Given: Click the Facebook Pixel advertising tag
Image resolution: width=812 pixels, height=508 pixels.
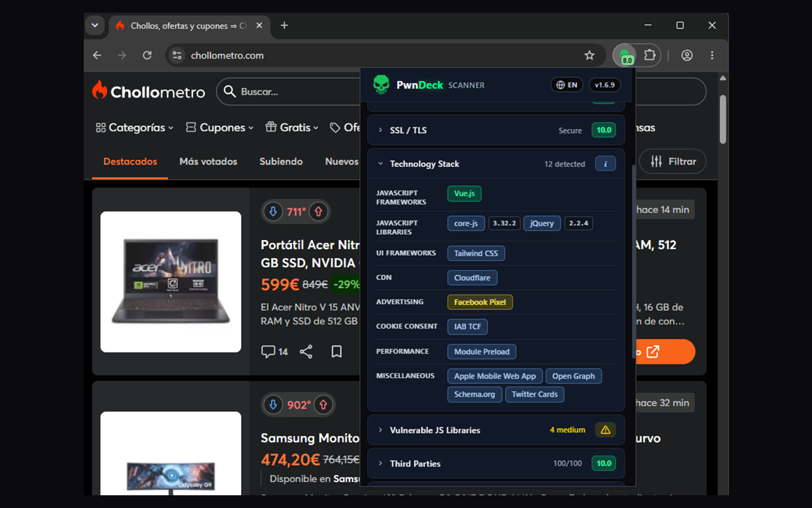Looking at the screenshot, I should 480,302.
